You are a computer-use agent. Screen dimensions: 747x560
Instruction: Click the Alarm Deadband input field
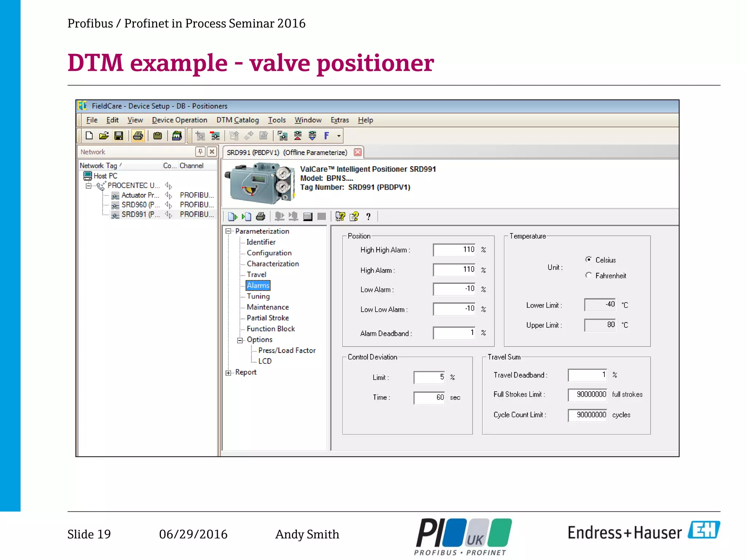(x=454, y=333)
